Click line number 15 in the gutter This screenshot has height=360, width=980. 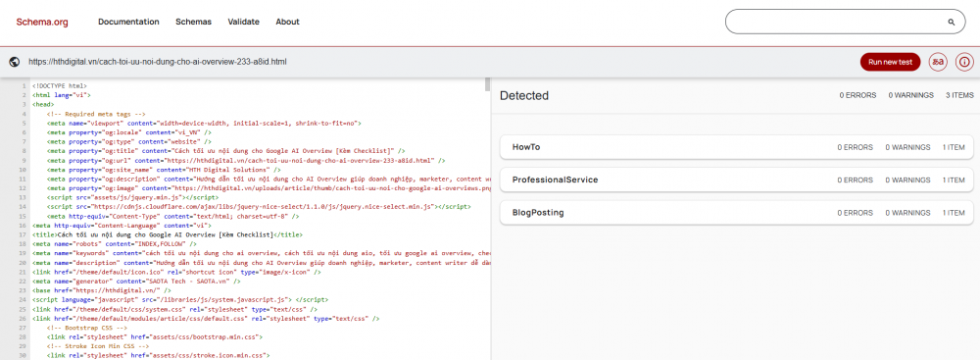tap(24, 216)
